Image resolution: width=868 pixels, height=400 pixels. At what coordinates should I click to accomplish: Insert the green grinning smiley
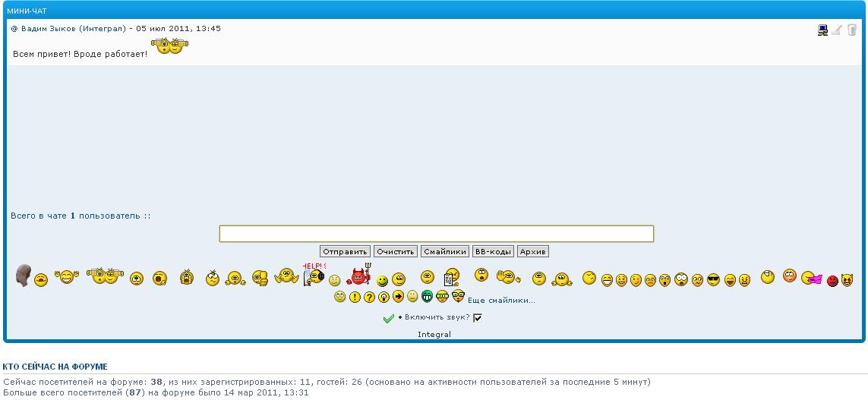[428, 297]
